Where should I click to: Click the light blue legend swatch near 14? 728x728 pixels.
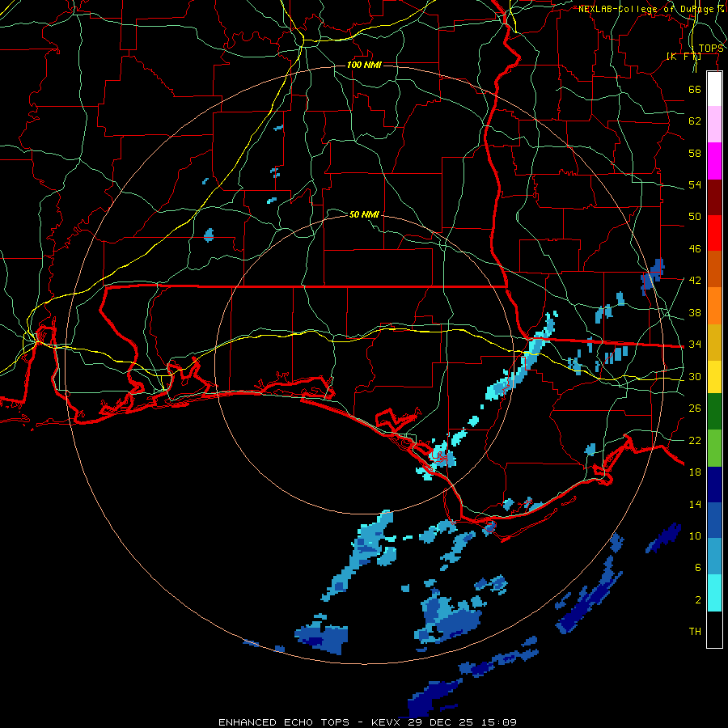click(x=714, y=557)
